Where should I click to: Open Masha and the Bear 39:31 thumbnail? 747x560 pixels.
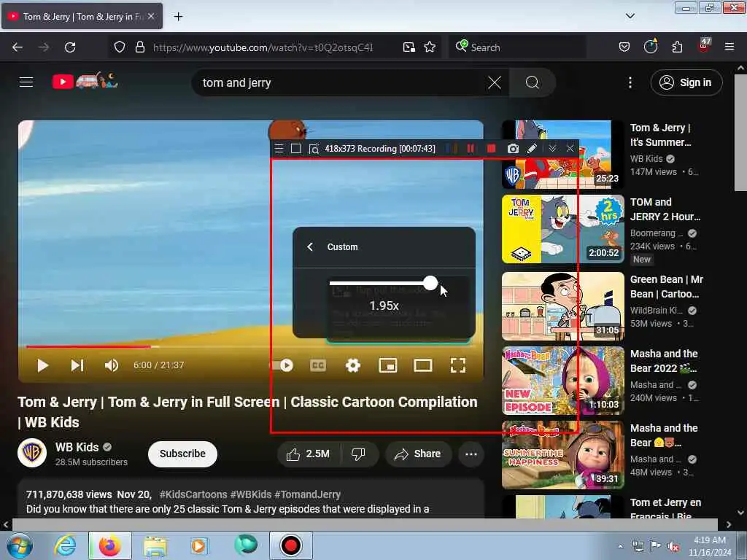tap(562, 455)
